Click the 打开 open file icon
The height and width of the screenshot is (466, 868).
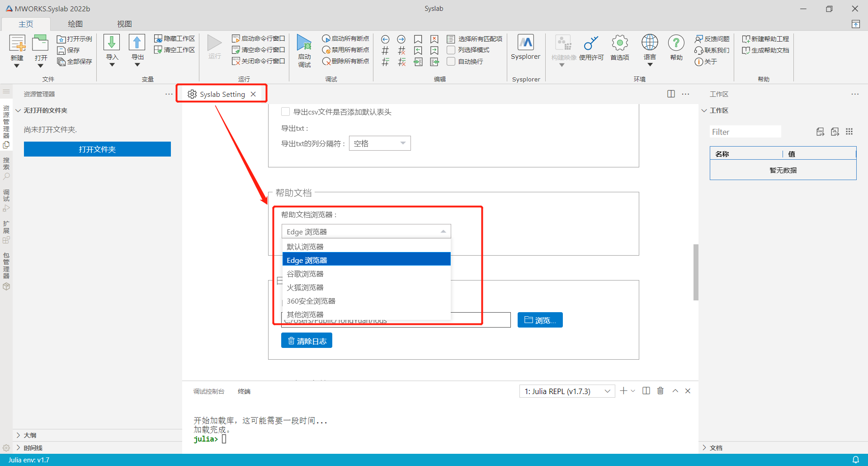click(41, 43)
